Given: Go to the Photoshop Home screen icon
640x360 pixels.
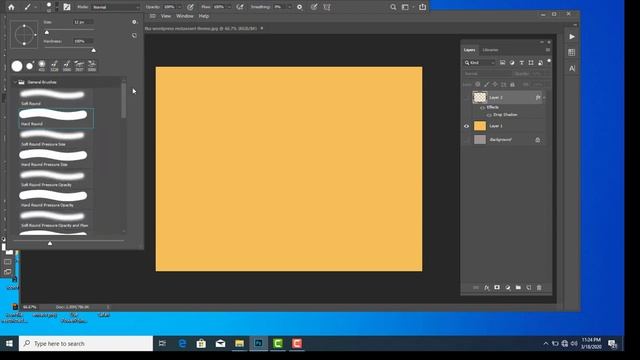Looking at the screenshot, I should [11, 7].
